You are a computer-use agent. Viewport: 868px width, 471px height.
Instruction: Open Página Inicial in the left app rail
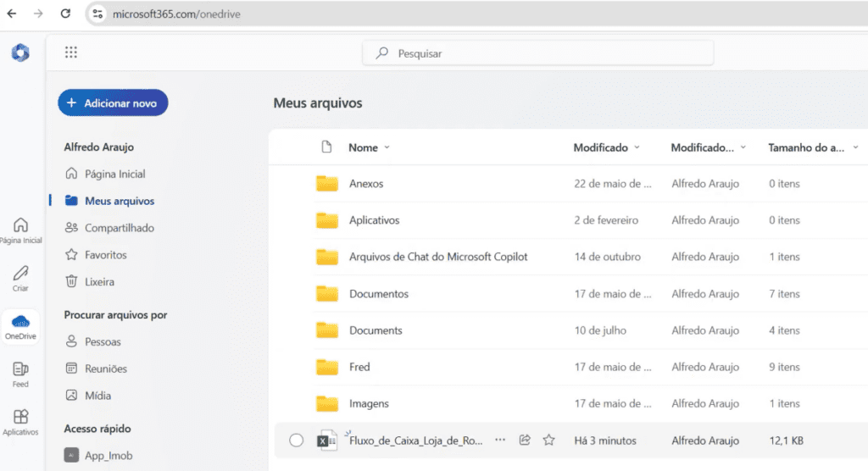click(x=20, y=230)
